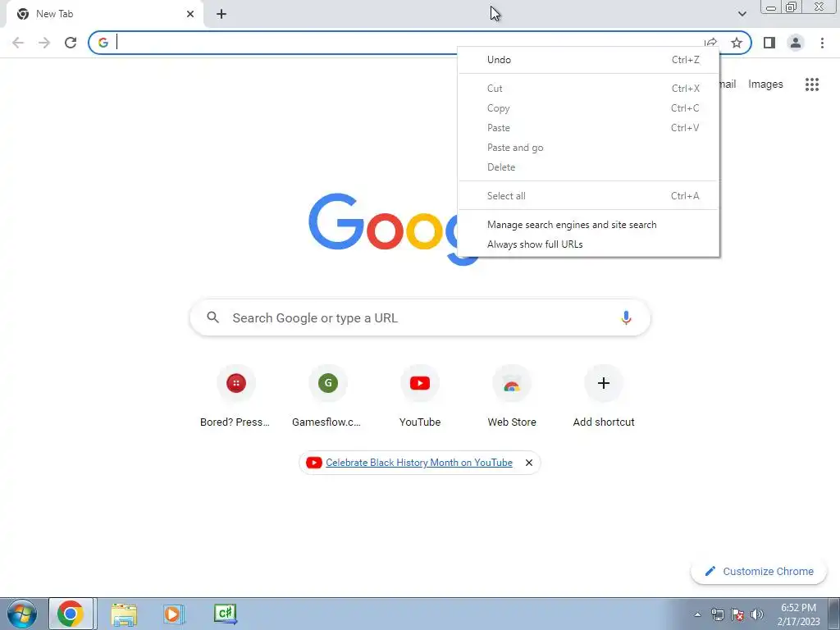The height and width of the screenshot is (630, 840).
Task: Click the Chrome icon in the taskbar
Action: click(x=71, y=614)
